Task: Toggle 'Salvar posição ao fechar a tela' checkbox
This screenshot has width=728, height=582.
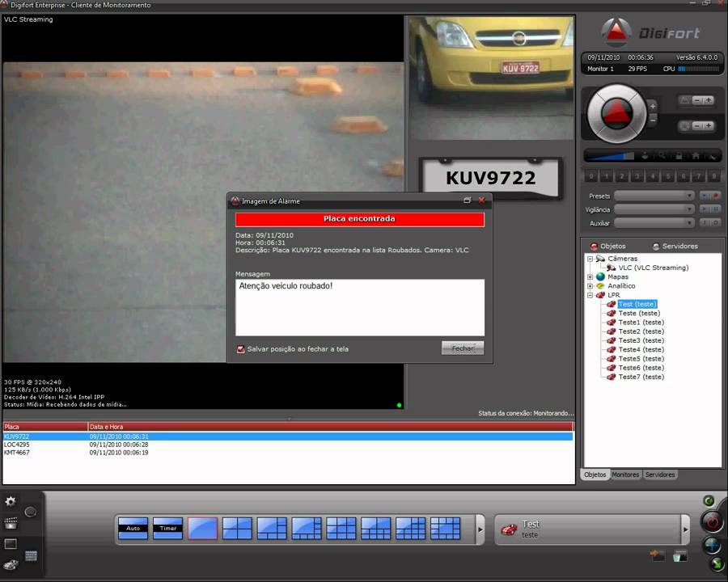Action: tap(240, 349)
